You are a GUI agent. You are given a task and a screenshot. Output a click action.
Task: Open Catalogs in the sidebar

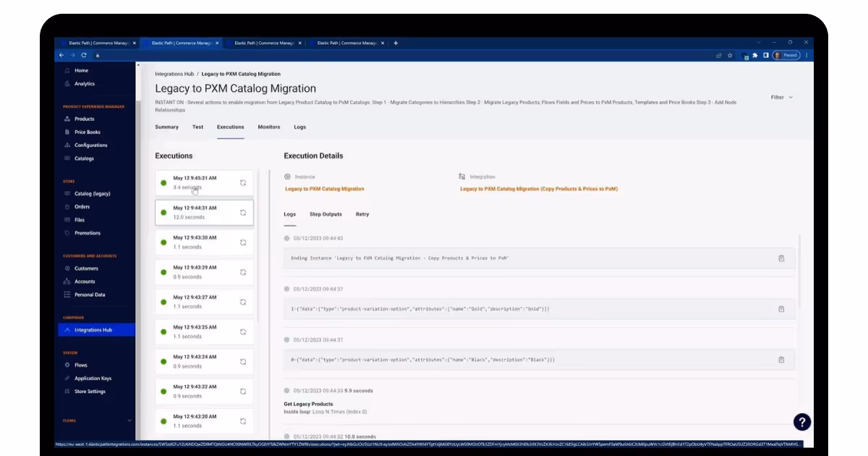point(84,158)
